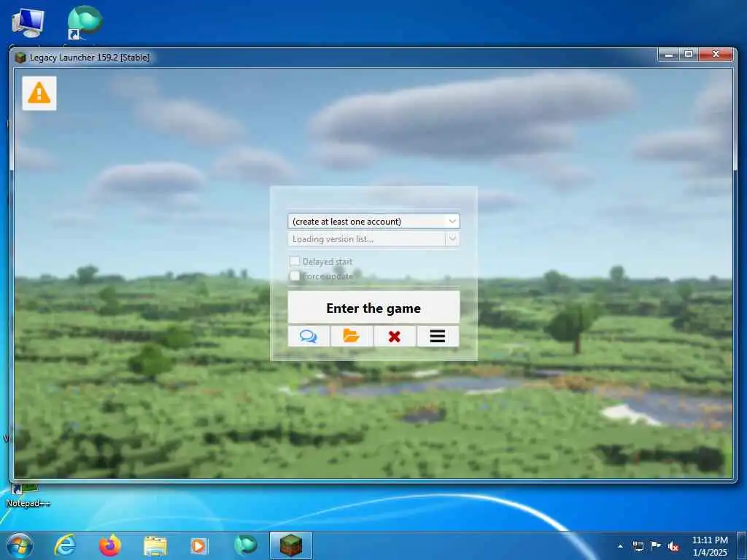Screen dimensions: 747x560
Task: Click the Notepad++ desktop shortcut
Action: (28, 497)
